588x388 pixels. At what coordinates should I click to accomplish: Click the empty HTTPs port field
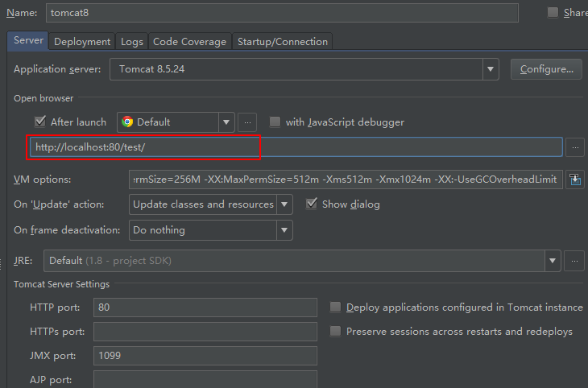coord(205,332)
